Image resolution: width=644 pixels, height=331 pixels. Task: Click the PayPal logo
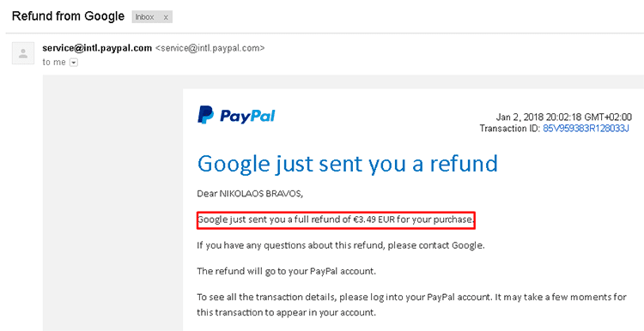(x=236, y=115)
